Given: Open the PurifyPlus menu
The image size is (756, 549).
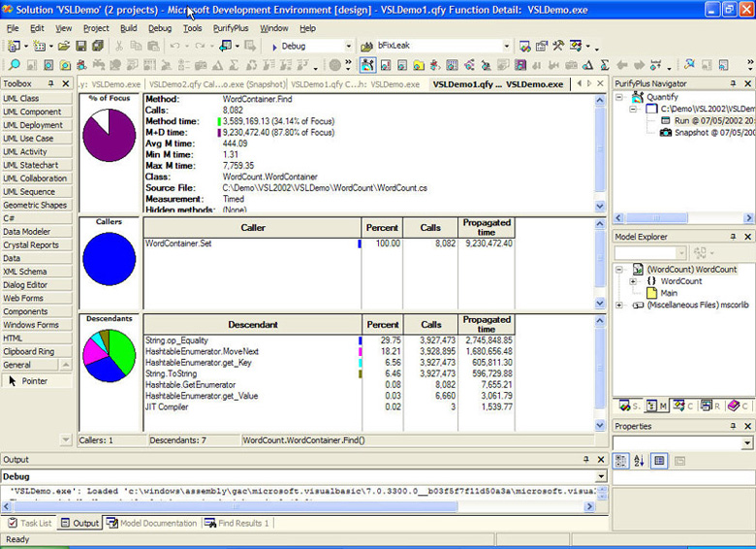Looking at the screenshot, I should pyautogui.click(x=231, y=28).
